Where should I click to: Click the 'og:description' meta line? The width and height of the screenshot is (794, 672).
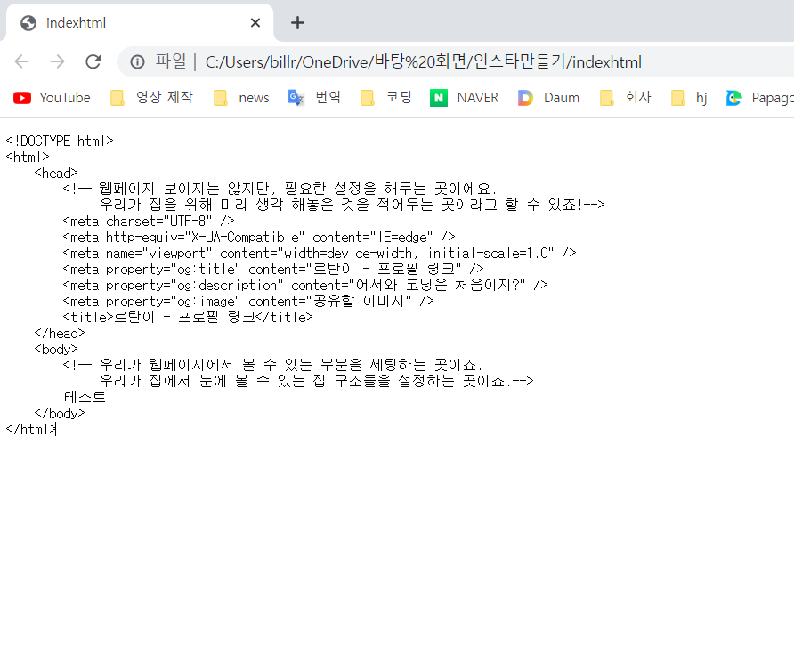(x=305, y=285)
